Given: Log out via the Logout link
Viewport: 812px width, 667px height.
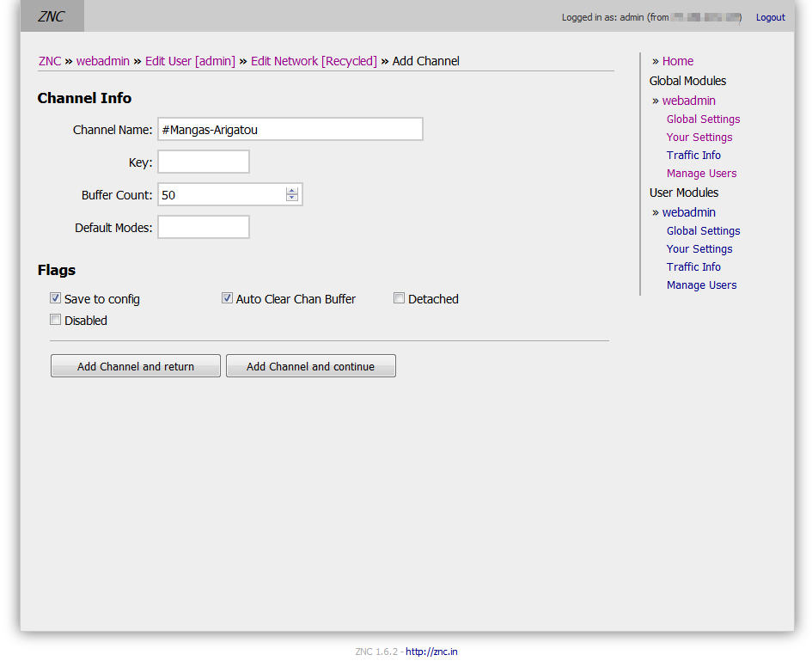Looking at the screenshot, I should [x=770, y=17].
